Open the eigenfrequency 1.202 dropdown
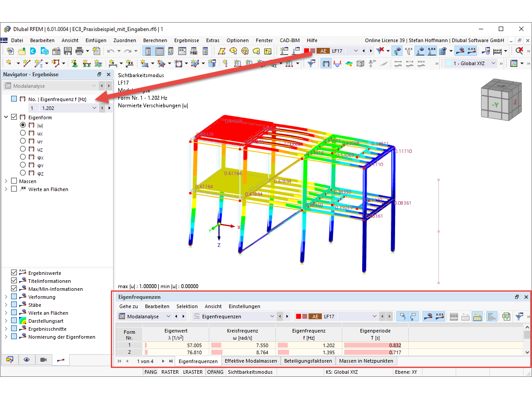Viewport: 532px width, 399px height. coord(94,108)
